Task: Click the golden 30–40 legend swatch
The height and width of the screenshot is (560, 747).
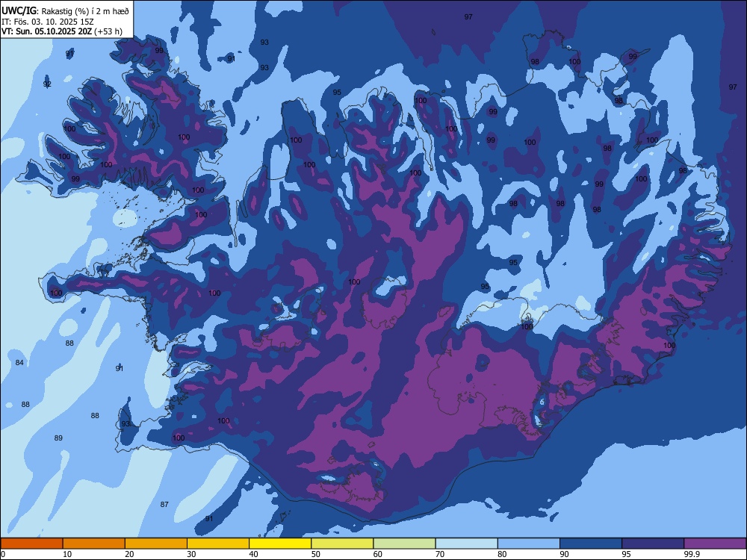Action: coord(218,544)
